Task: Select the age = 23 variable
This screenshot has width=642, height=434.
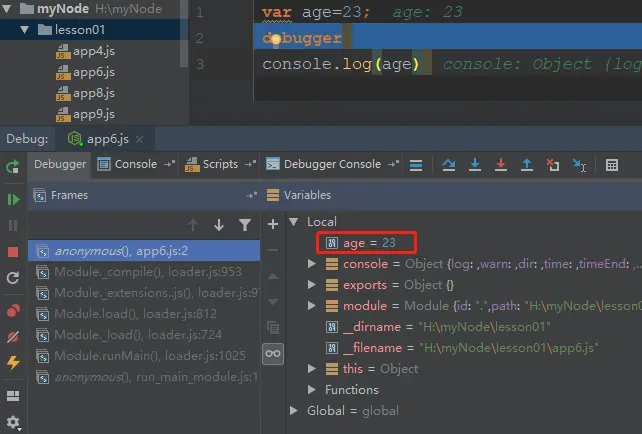Action: coord(366,243)
